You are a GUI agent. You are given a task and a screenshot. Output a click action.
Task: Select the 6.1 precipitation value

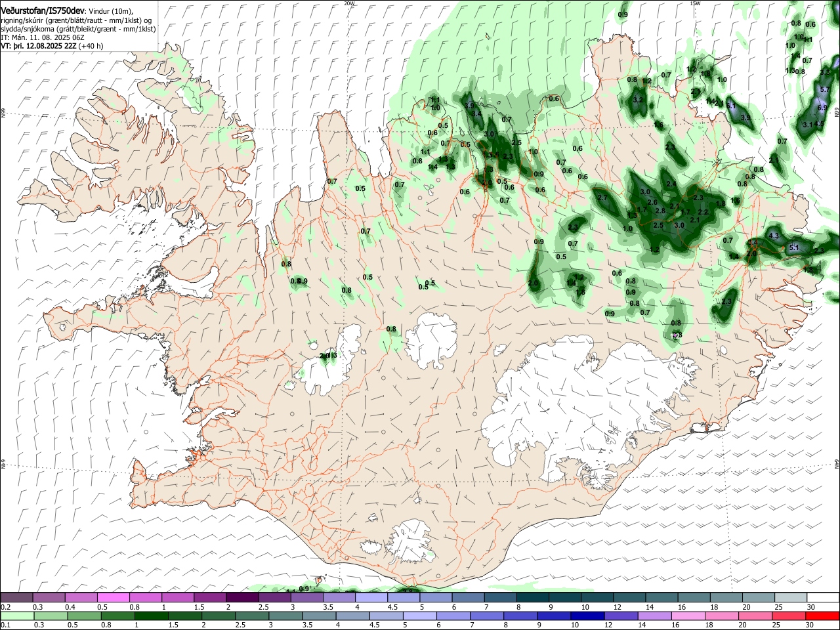click(x=730, y=105)
